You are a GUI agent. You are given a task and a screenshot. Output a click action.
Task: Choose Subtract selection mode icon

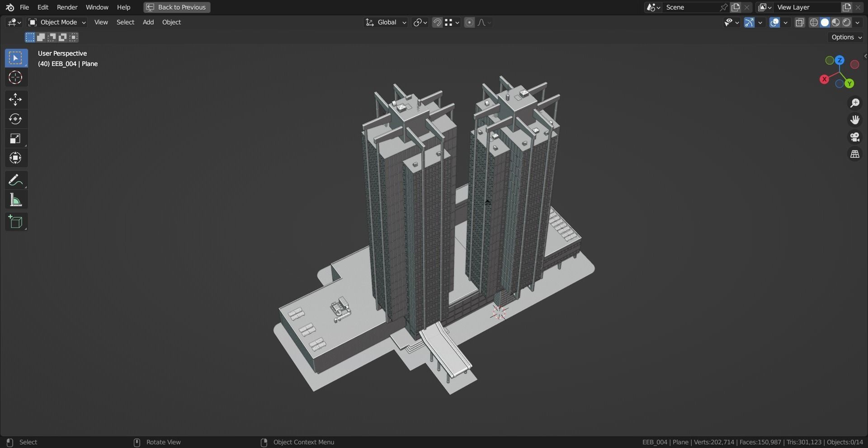(52, 37)
